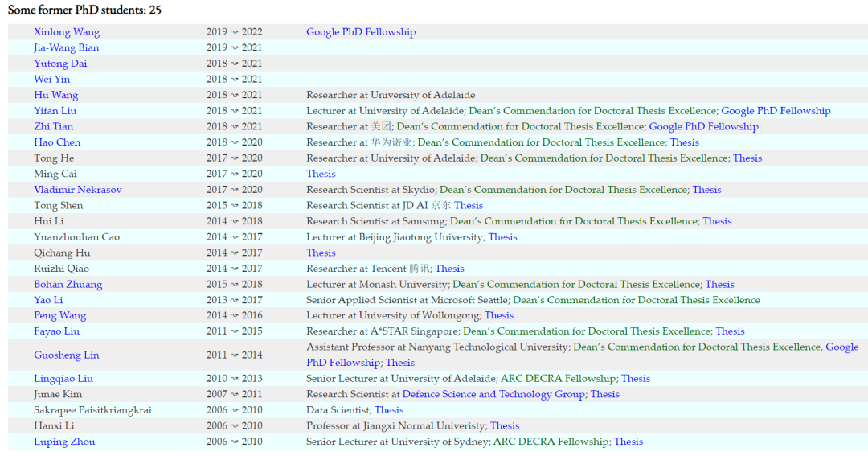Open Thesis link in Tong Shen row

(x=469, y=206)
